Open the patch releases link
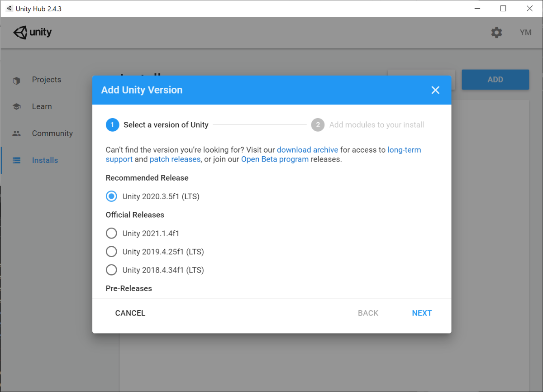 point(175,159)
